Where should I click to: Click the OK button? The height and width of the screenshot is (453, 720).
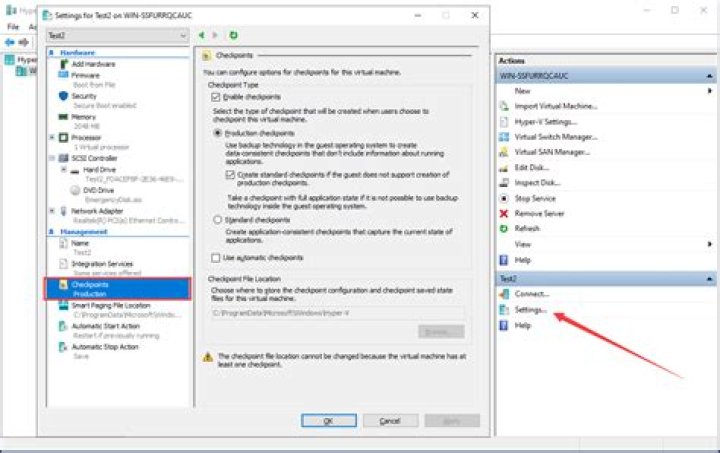click(x=329, y=421)
